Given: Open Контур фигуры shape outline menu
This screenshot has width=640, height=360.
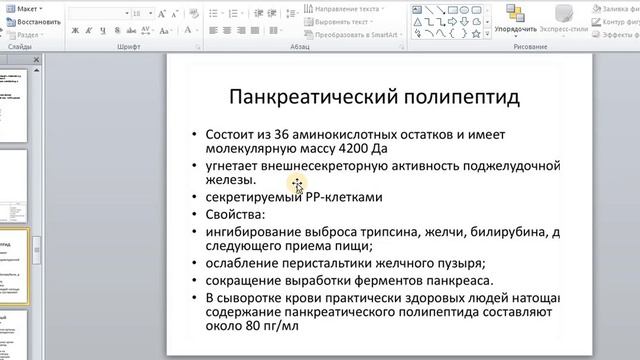Looking at the screenshot, I should (x=616, y=22).
